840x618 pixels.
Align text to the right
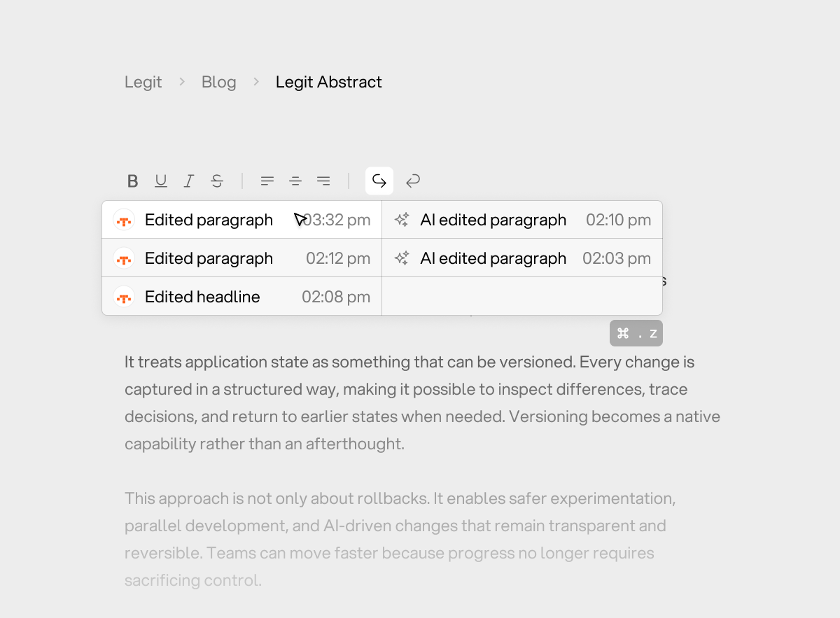click(323, 181)
